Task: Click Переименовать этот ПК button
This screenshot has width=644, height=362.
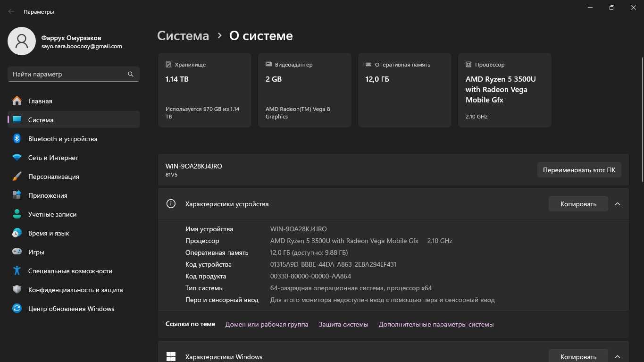Action: tap(579, 170)
